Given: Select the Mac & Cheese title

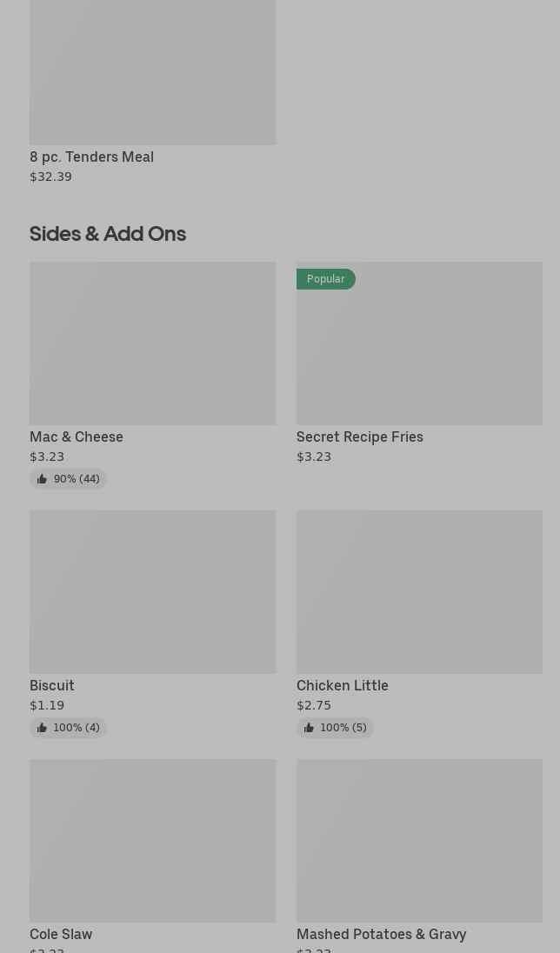Looking at the screenshot, I should [77, 437].
